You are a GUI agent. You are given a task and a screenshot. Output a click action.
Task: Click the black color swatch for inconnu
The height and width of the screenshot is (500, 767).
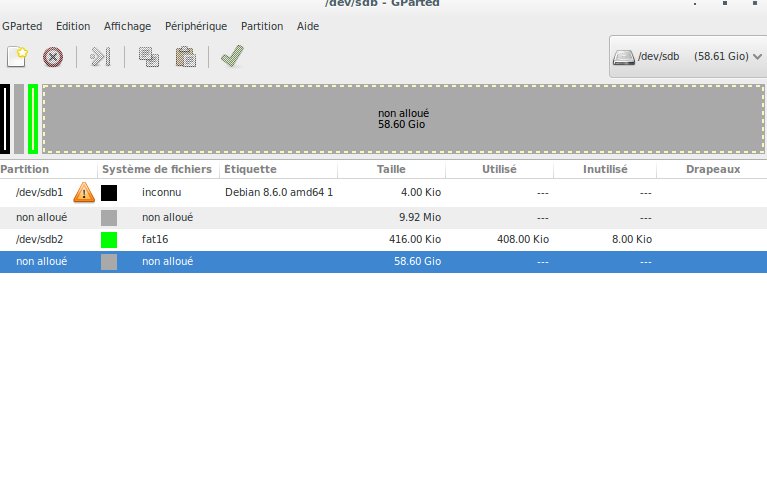coord(109,193)
